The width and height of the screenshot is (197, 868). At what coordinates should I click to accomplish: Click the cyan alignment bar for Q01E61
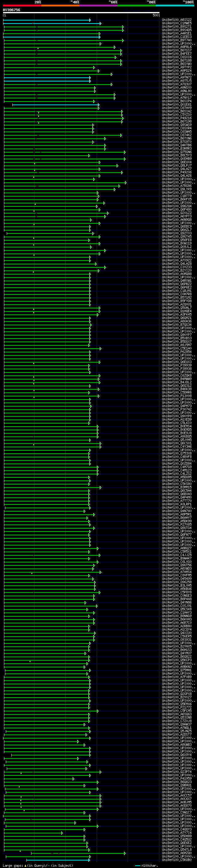pyautogui.click(x=56, y=105)
